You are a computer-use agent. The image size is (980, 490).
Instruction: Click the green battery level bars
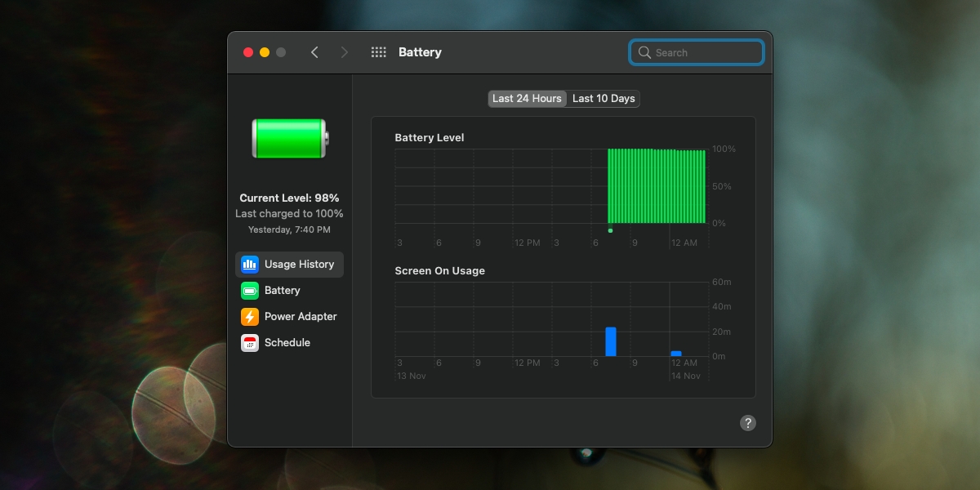pyautogui.click(x=657, y=186)
